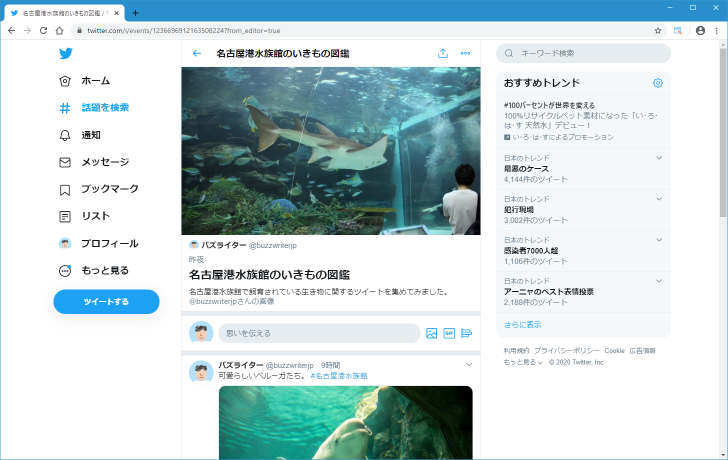Close the current browser tab

tap(116, 13)
